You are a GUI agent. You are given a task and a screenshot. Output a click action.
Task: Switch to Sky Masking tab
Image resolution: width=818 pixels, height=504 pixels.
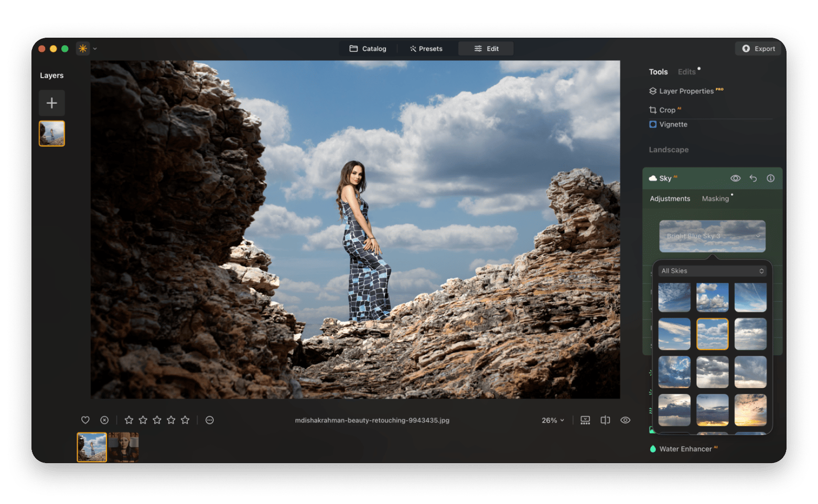pyautogui.click(x=715, y=199)
